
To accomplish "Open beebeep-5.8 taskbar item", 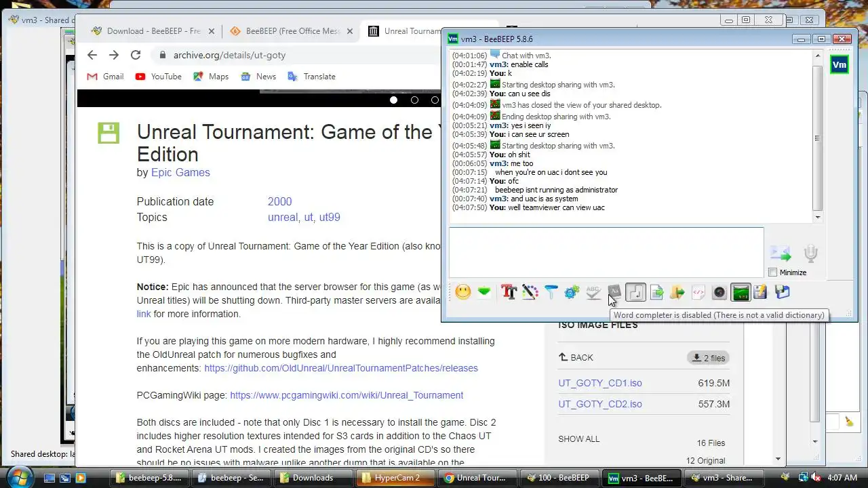I will click(x=149, y=478).
